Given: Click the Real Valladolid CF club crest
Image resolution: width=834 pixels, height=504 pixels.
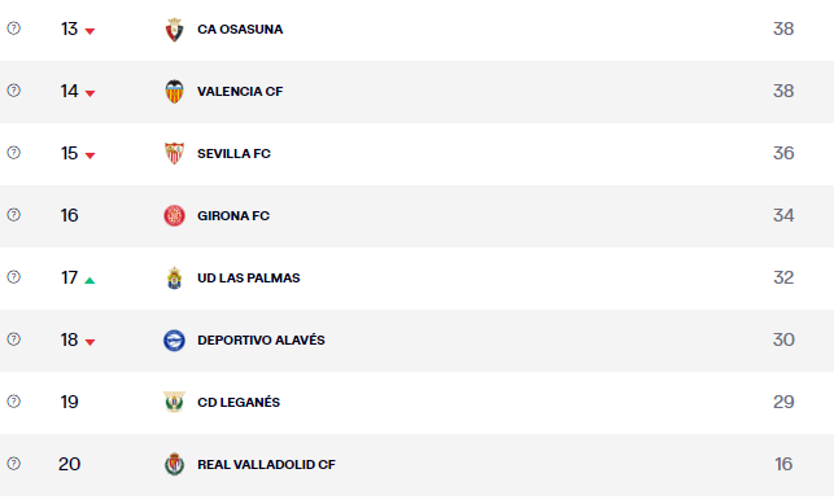Looking at the screenshot, I should click(x=174, y=464).
